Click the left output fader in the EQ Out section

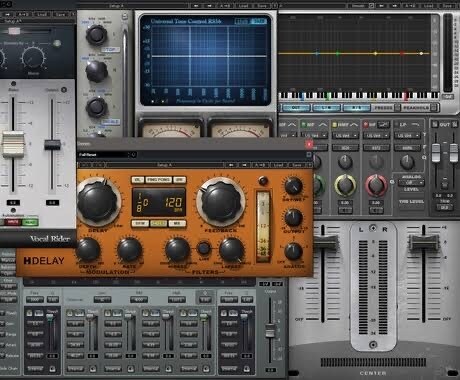tap(436, 153)
